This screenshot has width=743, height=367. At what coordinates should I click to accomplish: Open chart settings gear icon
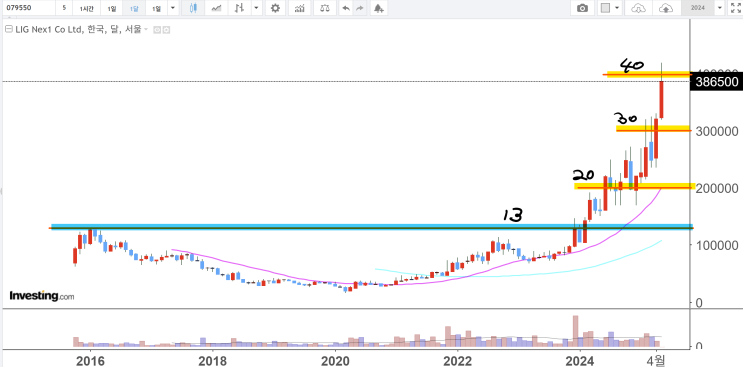tap(275, 8)
